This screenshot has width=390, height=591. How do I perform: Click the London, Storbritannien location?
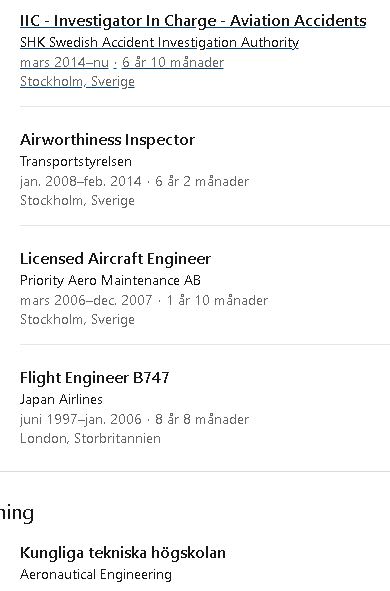[x=90, y=438]
